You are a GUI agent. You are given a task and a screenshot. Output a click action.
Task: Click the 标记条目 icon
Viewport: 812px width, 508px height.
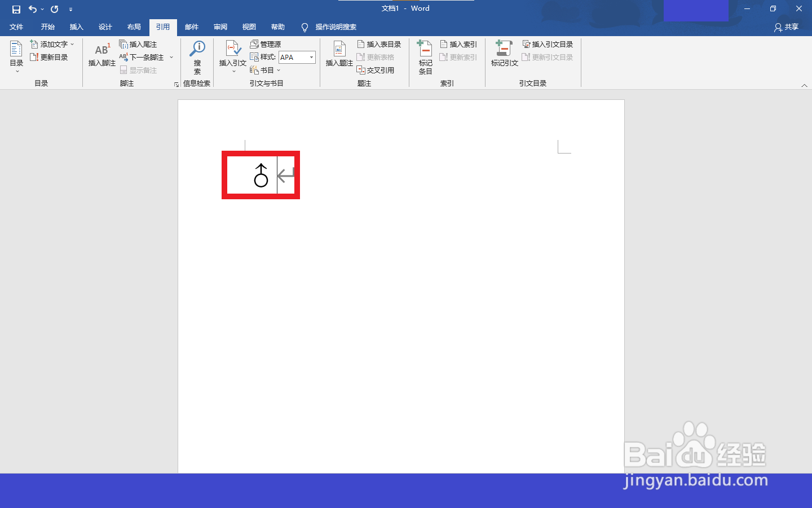click(x=425, y=56)
